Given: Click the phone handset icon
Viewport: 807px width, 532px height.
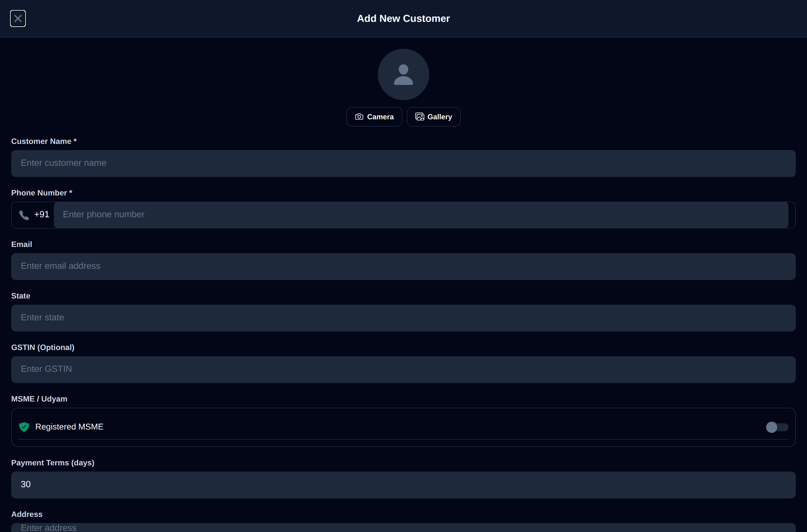Looking at the screenshot, I should 24,215.
